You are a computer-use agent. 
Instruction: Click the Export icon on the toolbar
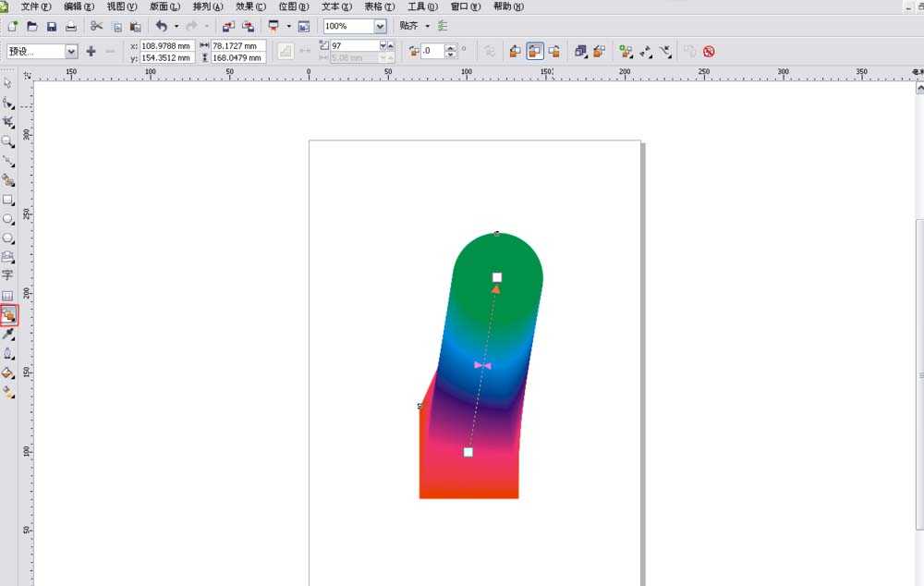[249, 26]
